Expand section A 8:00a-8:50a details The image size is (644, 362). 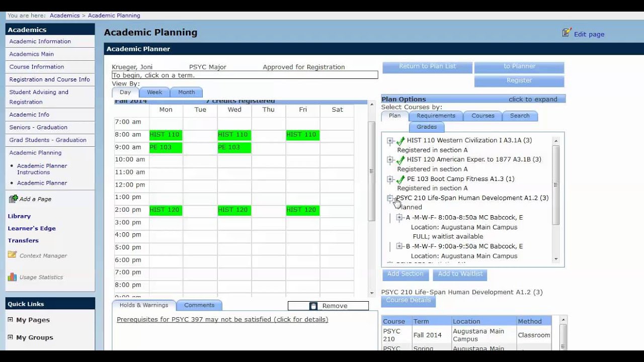click(x=399, y=218)
